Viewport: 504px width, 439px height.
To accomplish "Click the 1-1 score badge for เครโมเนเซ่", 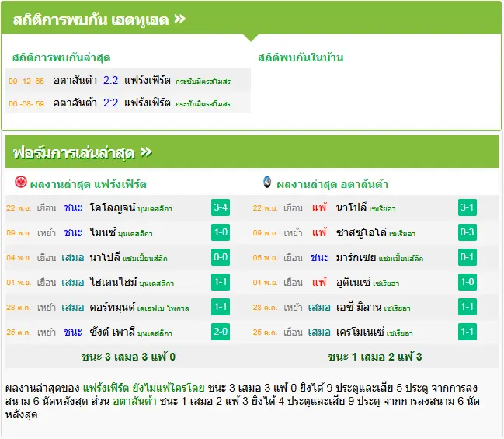I will coord(467,332).
